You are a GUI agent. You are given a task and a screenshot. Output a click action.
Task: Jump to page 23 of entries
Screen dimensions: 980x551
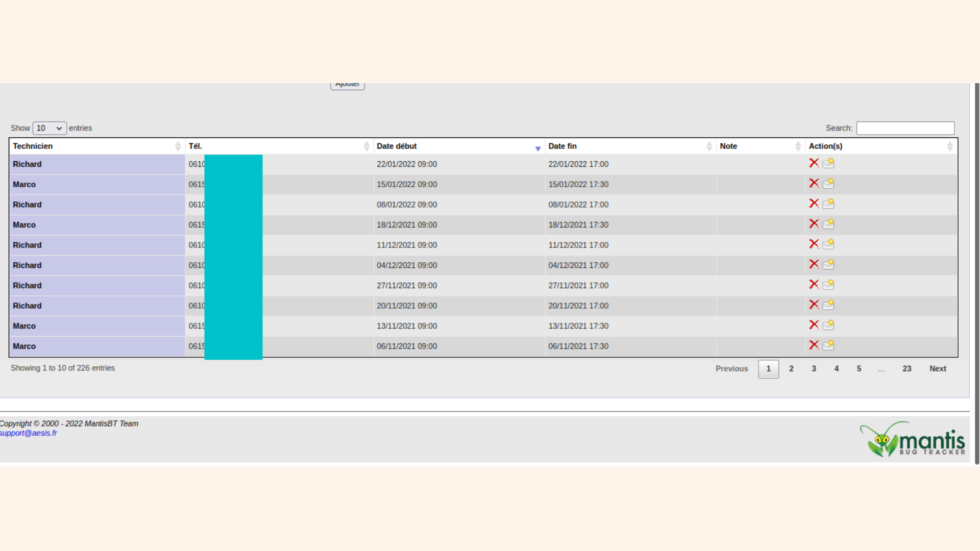[x=906, y=369]
